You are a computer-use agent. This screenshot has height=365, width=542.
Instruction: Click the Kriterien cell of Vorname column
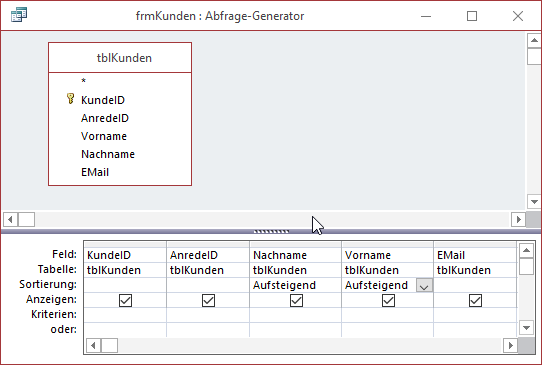[x=387, y=315]
